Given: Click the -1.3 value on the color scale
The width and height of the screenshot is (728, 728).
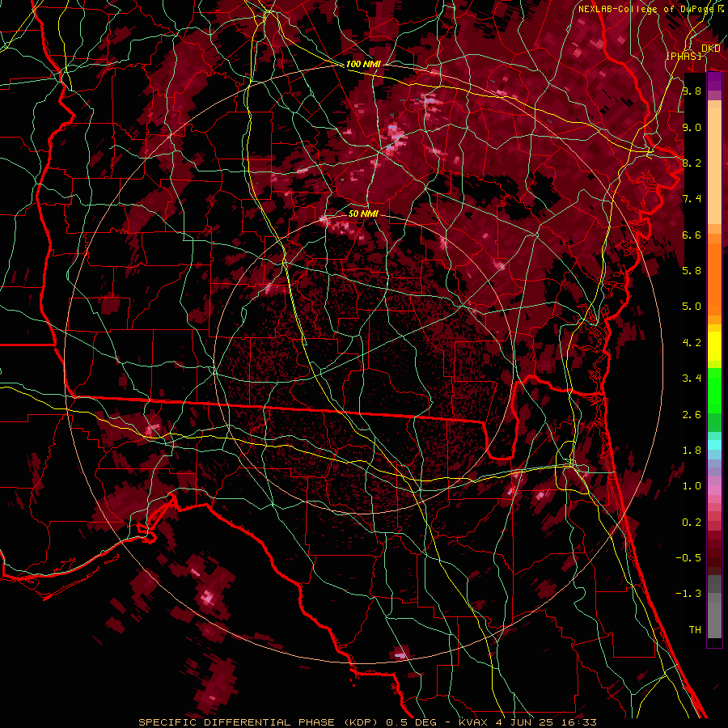Looking at the screenshot, I should coord(688,594).
